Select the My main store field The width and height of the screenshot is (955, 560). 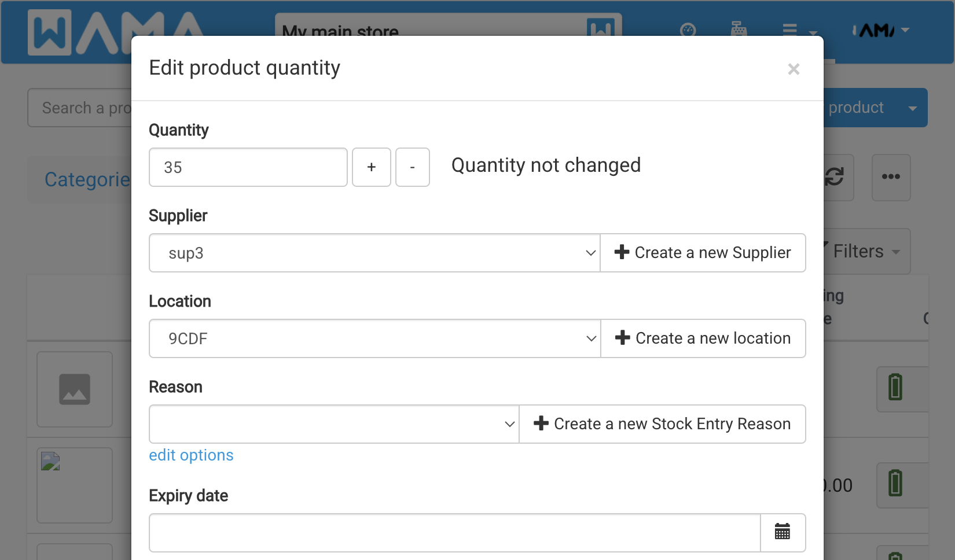click(449, 25)
